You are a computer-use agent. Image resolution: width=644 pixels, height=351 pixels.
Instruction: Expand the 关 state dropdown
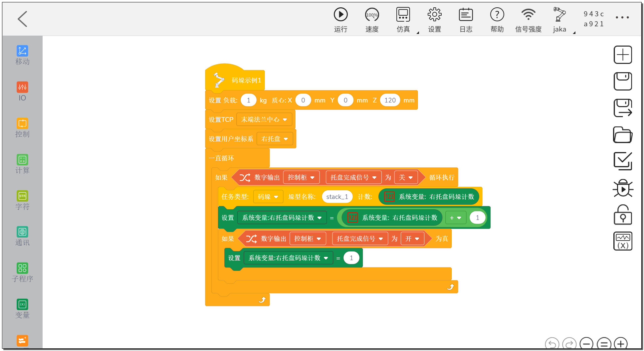point(406,177)
